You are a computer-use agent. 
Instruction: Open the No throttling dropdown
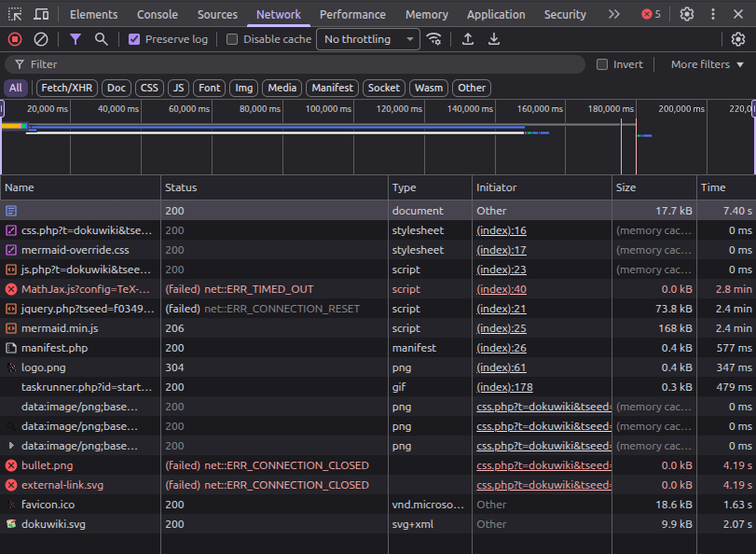click(369, 39)
